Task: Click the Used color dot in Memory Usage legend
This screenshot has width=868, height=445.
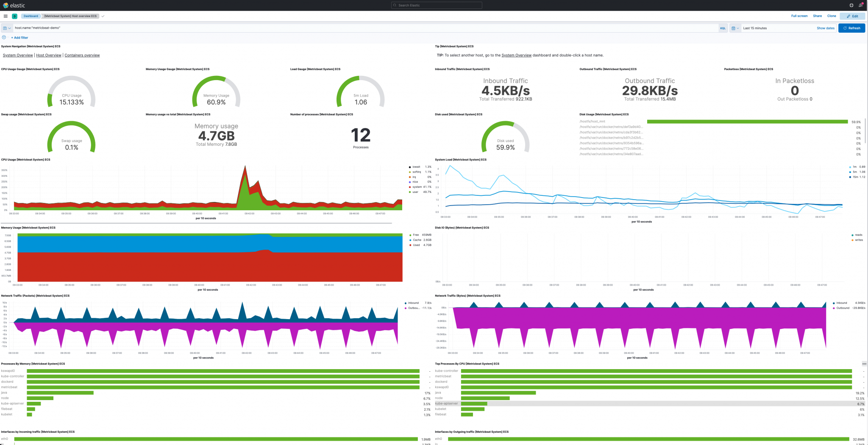Action: pos(411,245)
